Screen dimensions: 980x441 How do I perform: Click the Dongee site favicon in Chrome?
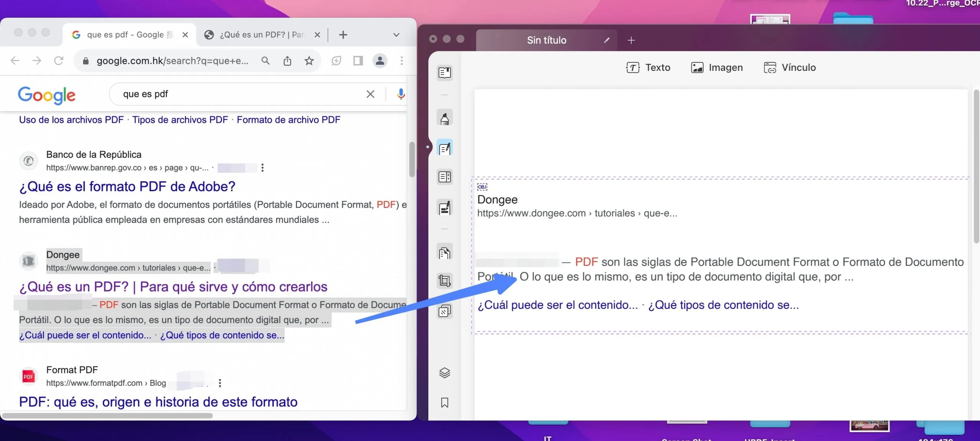(x=28, y=261)
